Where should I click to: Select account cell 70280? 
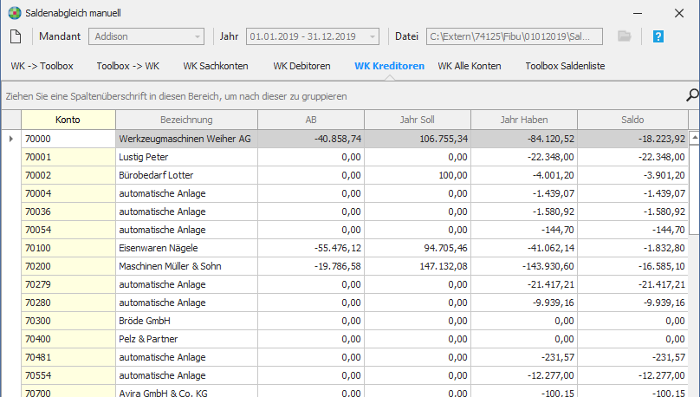pos(68,303)
